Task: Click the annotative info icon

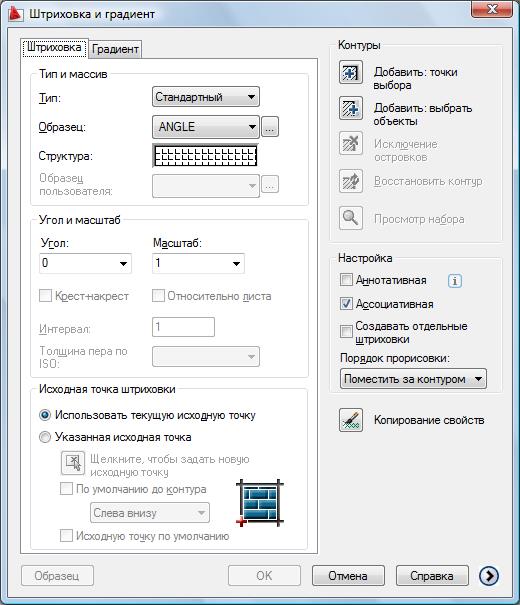Action: click(x=455, y=281)
